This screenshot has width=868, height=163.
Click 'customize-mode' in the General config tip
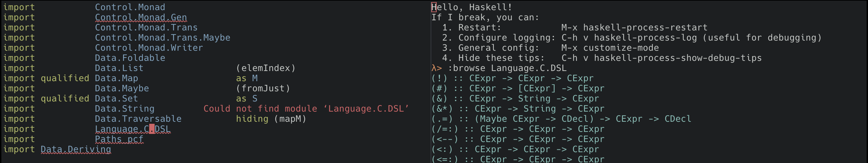[620, 48]
